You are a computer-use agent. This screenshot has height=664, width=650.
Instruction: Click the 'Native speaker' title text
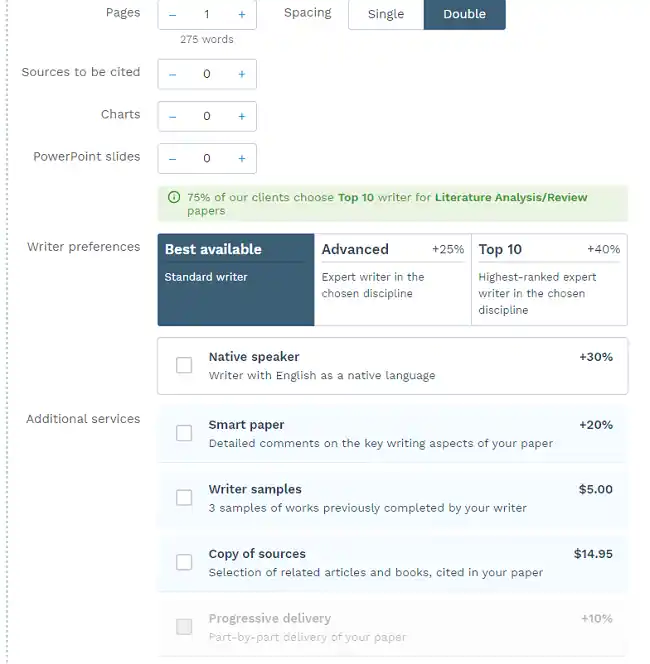click(x=254, y=357)
